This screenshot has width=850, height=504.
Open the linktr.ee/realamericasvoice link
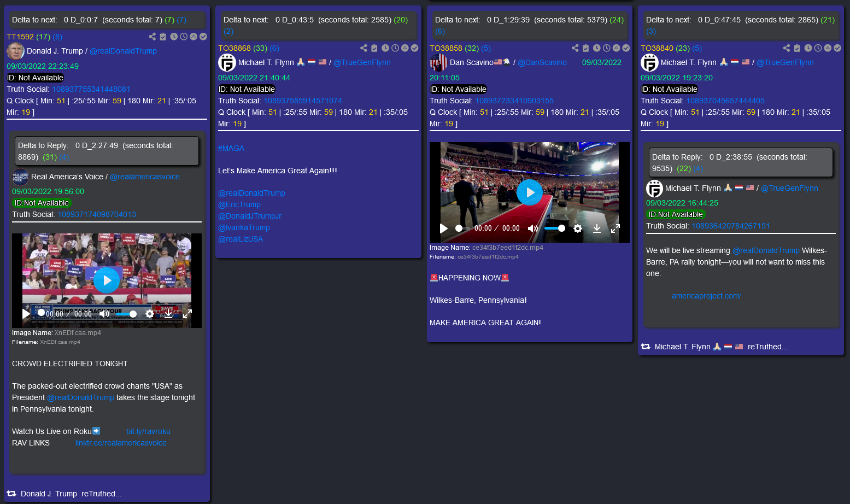coord(121,443)
